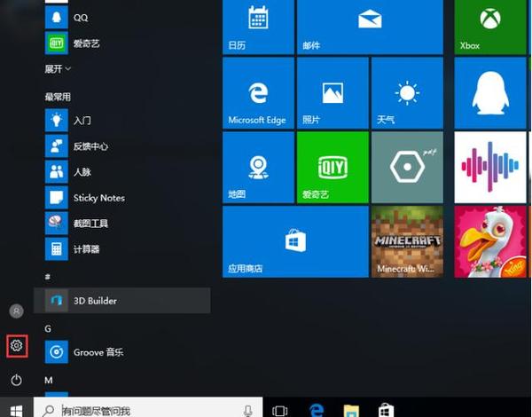
Task: Open the user account avatar icon
Action: (16, 311)
